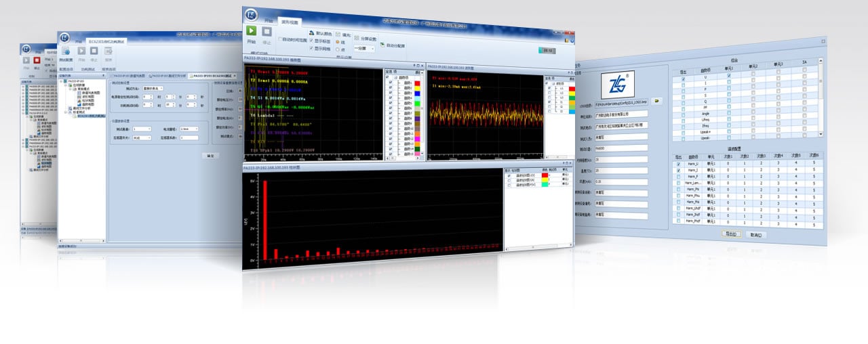This screenshot has height=344, width=868.
Task: Click folder browse icon beside LOGO path field
Action: click(657, 101)
